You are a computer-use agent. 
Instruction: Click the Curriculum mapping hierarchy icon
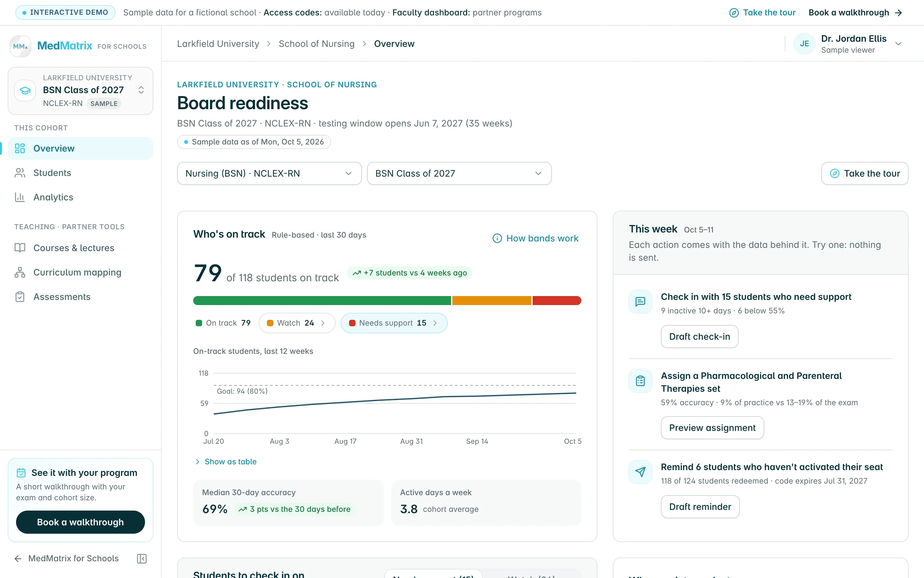pos(20,273)
